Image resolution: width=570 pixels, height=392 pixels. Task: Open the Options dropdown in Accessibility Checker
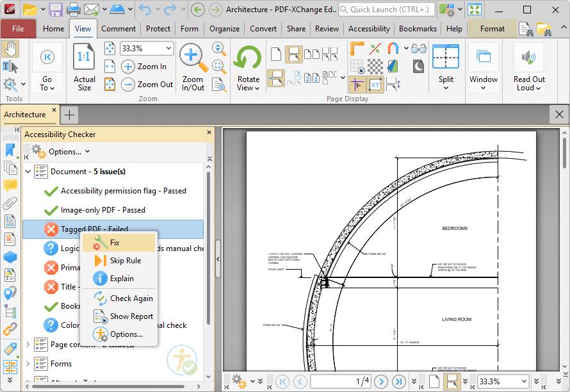(69, 152)
